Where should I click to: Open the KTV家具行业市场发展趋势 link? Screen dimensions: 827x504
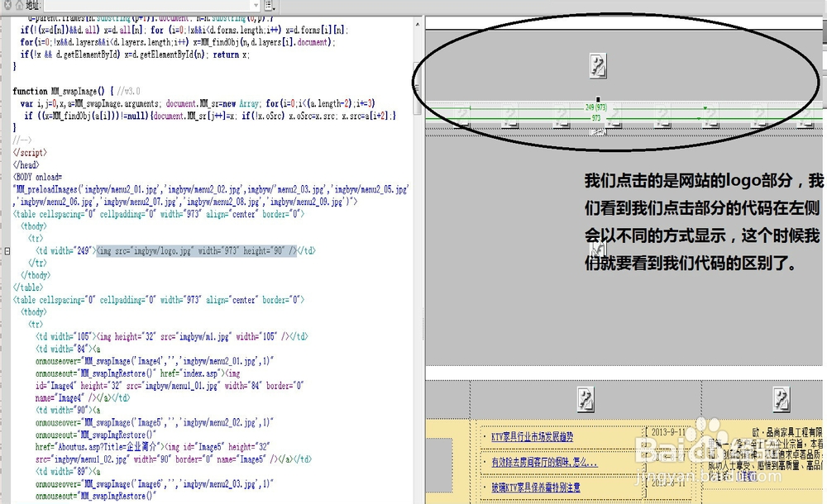(532, 436)
